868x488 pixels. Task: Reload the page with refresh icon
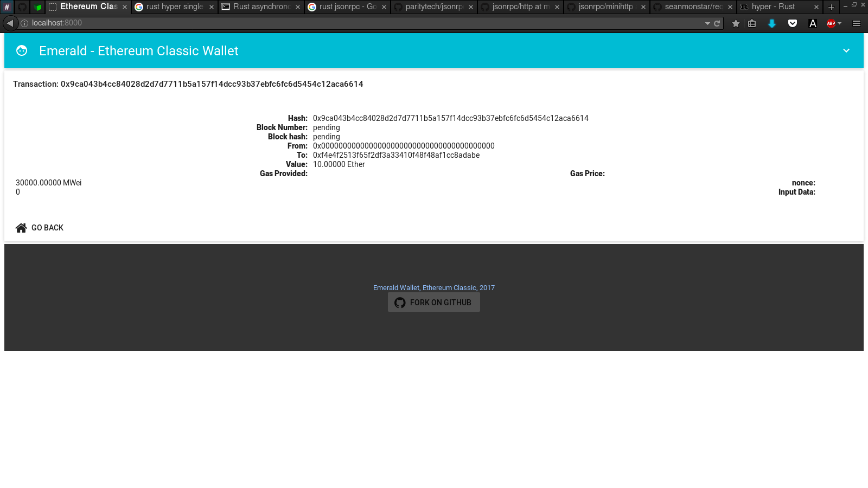pyautogui.click(x=717, y=23)
